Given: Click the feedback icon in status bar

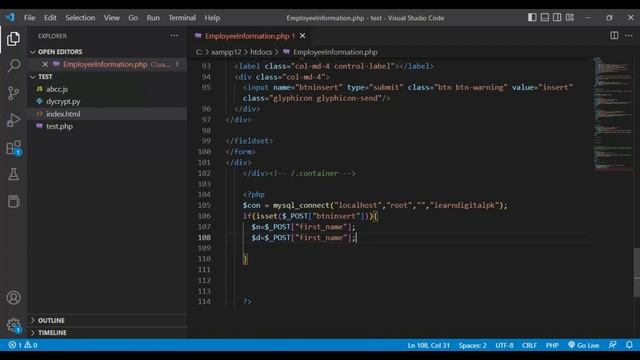Looking at the screenshot, I should tap(612, 345).
